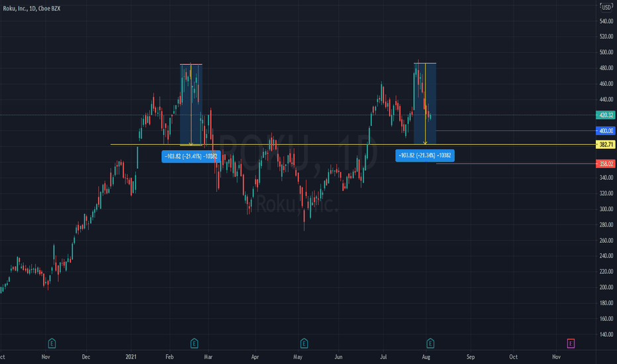Viewport: 617px width, 364px height.
Task: Click the Feb label on time axis
Action: (169, 357)
